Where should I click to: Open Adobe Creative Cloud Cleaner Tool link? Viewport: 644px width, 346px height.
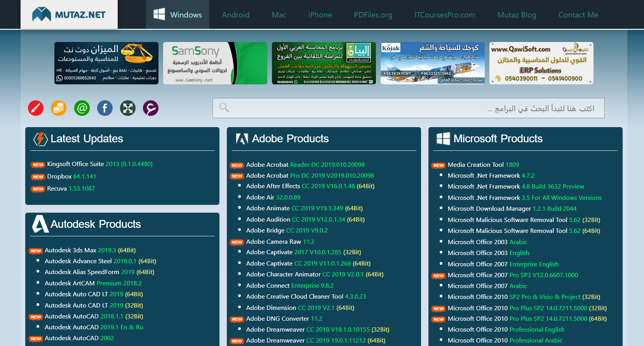306,297
